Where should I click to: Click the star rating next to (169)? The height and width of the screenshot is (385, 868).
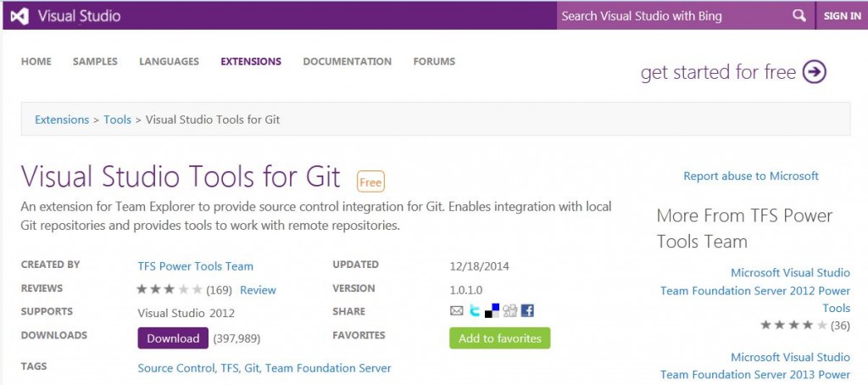tap(170, 289)
